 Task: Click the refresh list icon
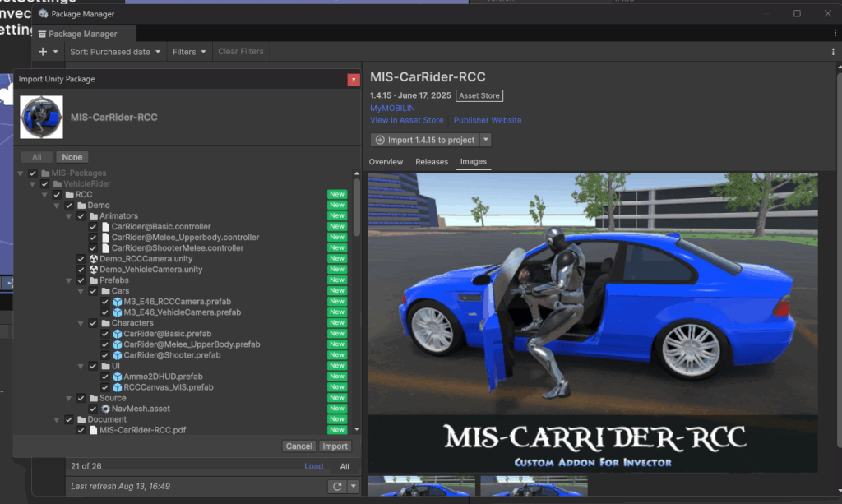(335, 487)
